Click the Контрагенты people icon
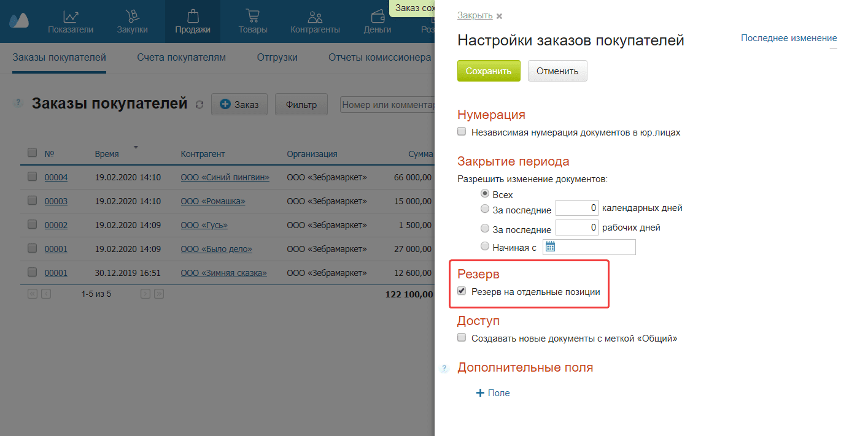 314,17
